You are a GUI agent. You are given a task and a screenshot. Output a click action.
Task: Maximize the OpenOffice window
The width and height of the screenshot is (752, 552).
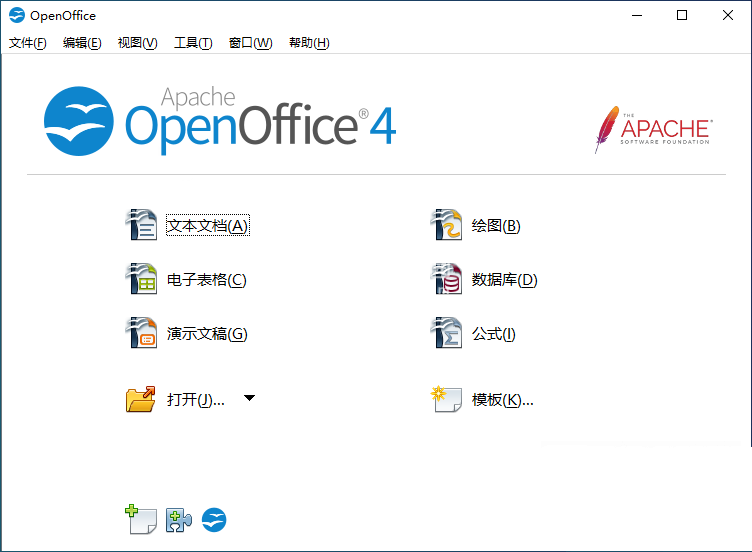click(682, 15)
